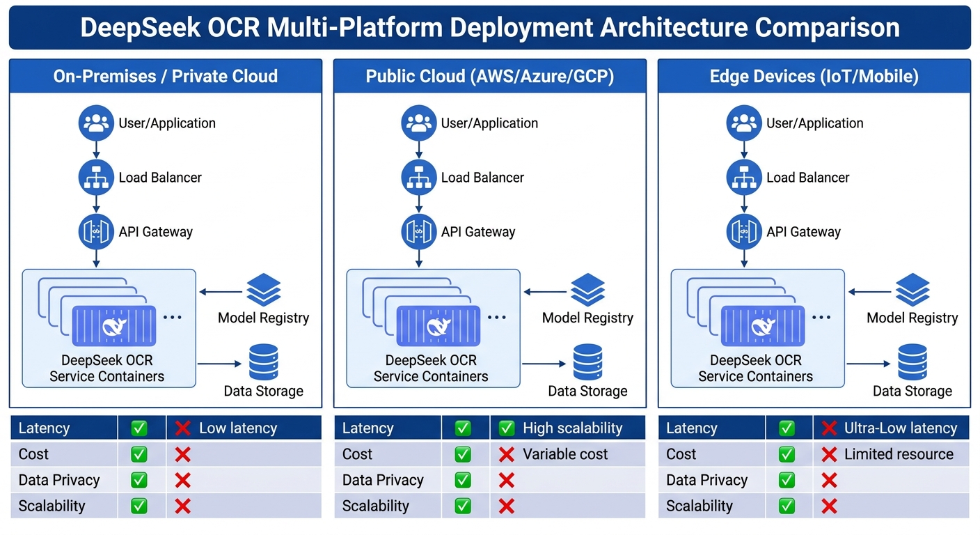Click the title "DeepSeek OCR Multi-Platform Deployment Architecture Comparison"
The image size is (980, 535).
pos(490,28)
